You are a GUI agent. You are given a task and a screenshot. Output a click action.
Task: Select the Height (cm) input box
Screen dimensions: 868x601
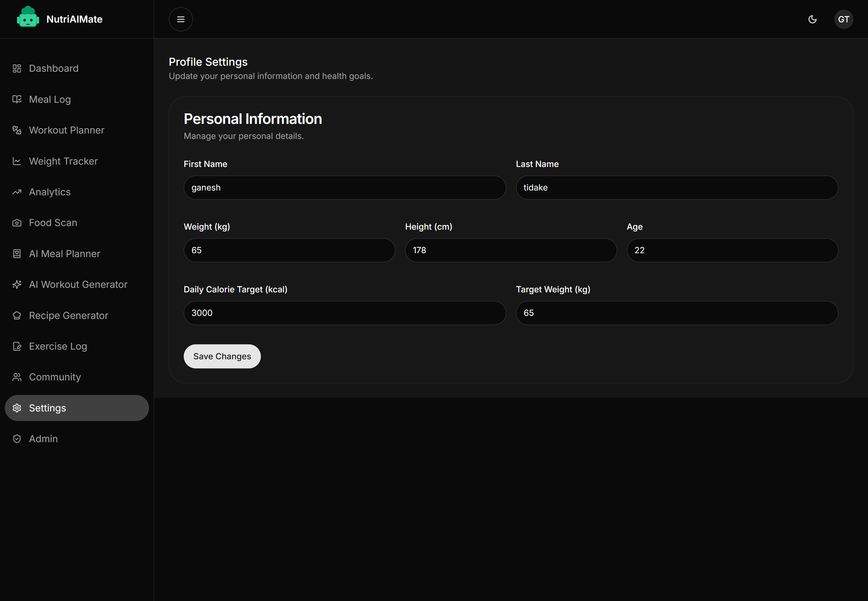(511, 250)
